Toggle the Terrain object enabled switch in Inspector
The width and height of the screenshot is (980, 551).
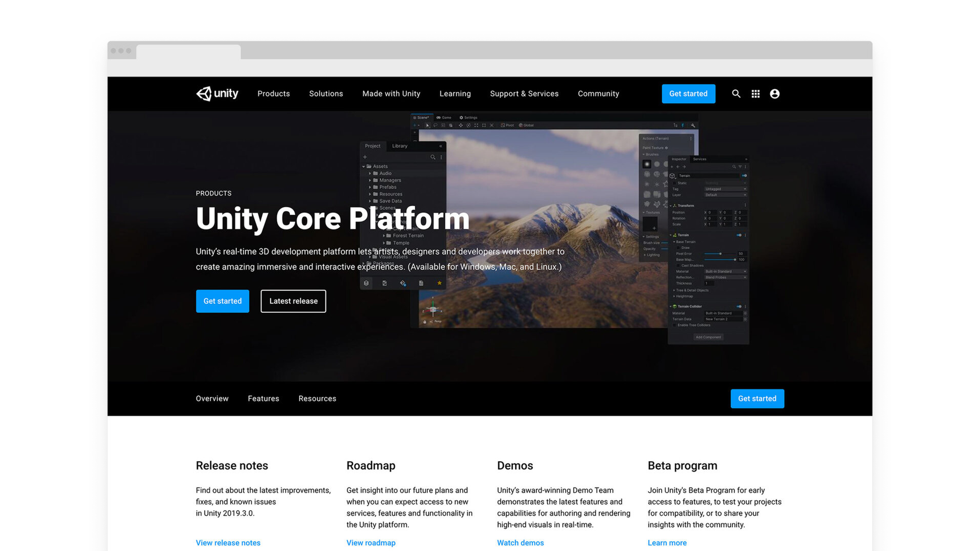pyautogui.click(x=744, y=176)
